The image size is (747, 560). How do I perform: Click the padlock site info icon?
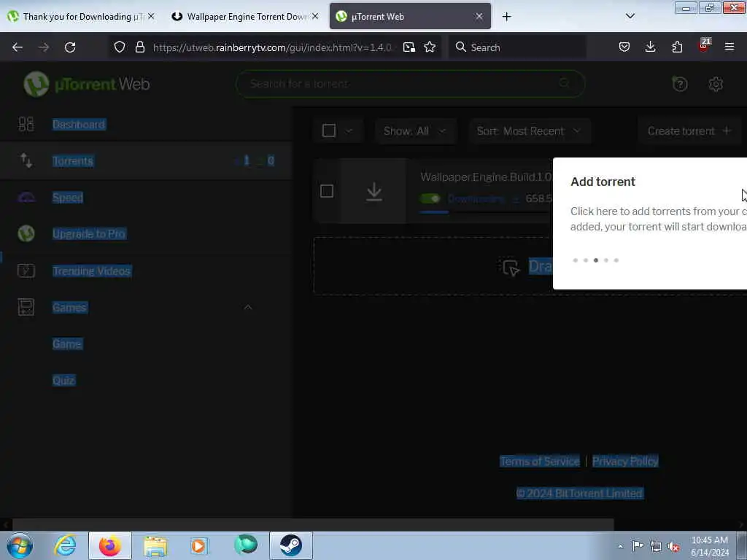139,47
